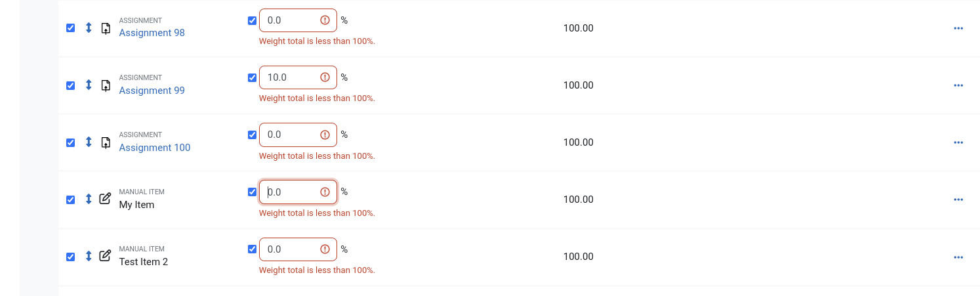
Task: Toggle the row checkbox for Test Item 2
Action: [x=71, y=257]
